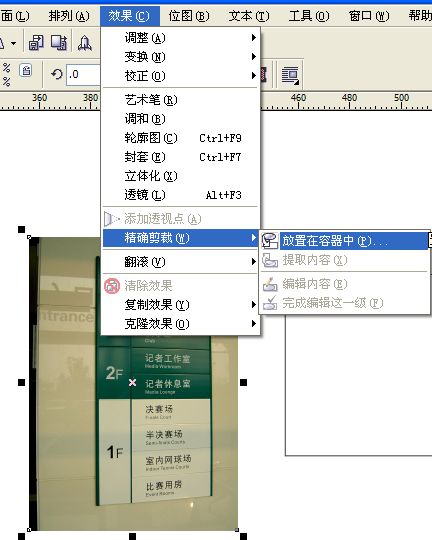The height and width of the screenshot is (540, 432).
Task: Open dropdown arrow left of import icon
Action: [x=13, y=43]
